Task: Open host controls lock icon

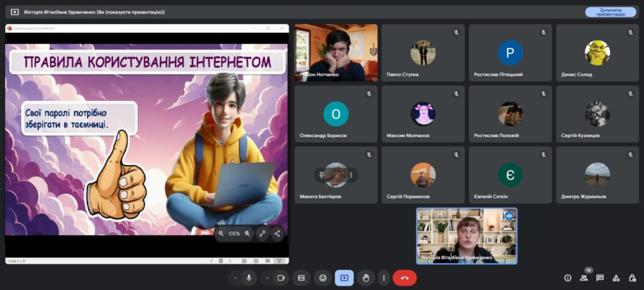Action: pyautogui.click(x=631, y=277)
